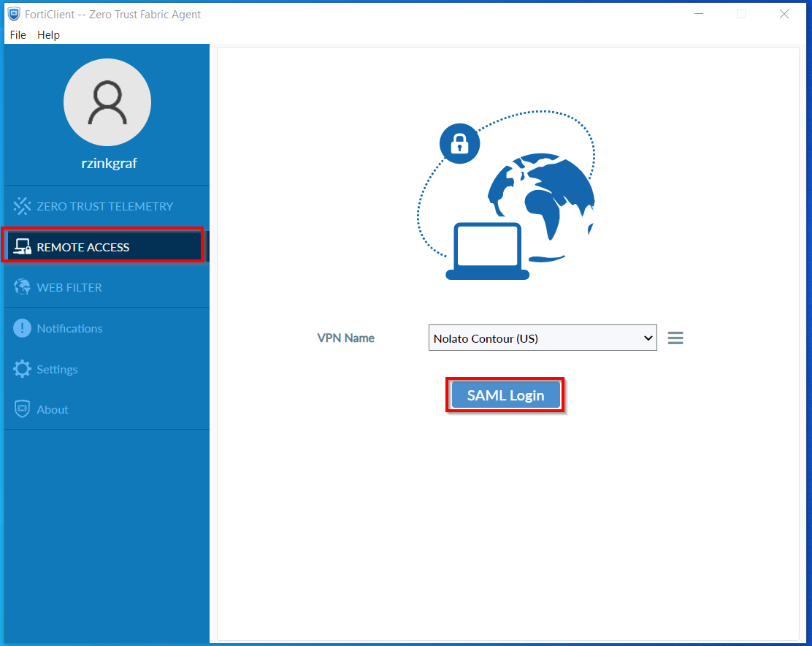The image size is (812, 646).
Task: Minimize the FortiClient window
Action: [x=699, y=14]
